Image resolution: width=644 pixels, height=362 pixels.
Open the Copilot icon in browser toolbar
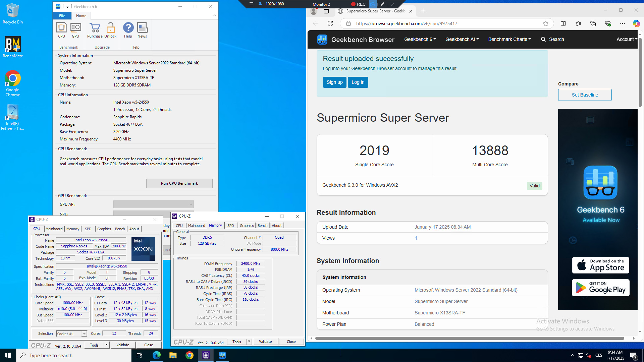point(636,23)
